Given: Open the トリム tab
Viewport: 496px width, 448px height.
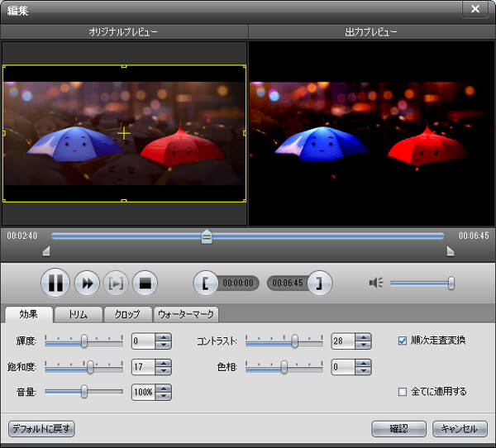Looking at the screenshot, I should [x=79, y=314].
